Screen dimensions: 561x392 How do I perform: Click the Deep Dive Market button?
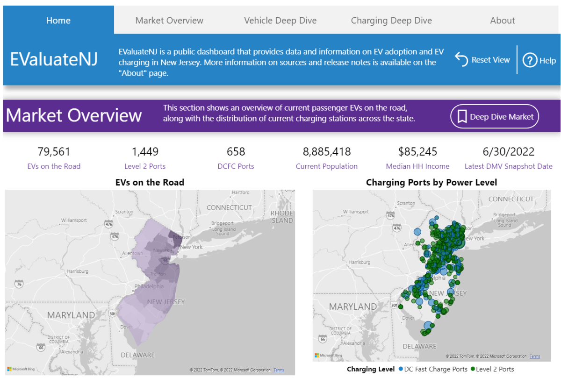click(x=495, y=116)
